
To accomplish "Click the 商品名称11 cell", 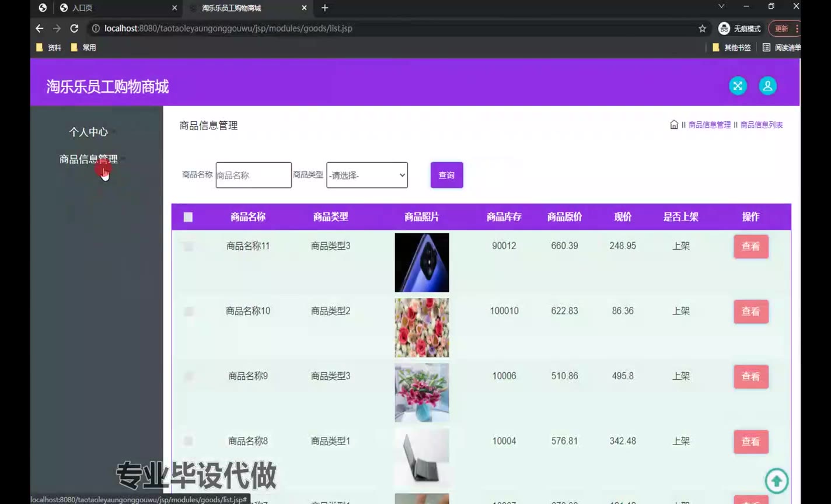I will tap(248, 246).
